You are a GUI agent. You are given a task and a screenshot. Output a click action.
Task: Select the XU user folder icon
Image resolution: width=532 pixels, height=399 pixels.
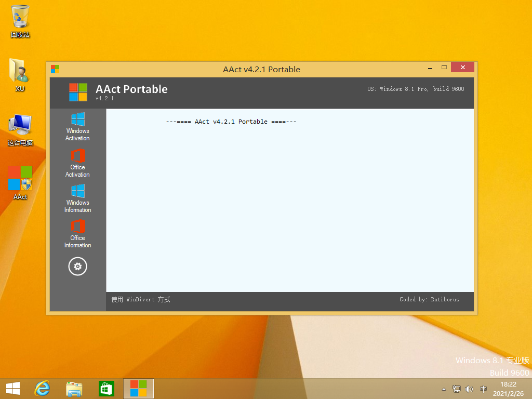pos(20,74)
